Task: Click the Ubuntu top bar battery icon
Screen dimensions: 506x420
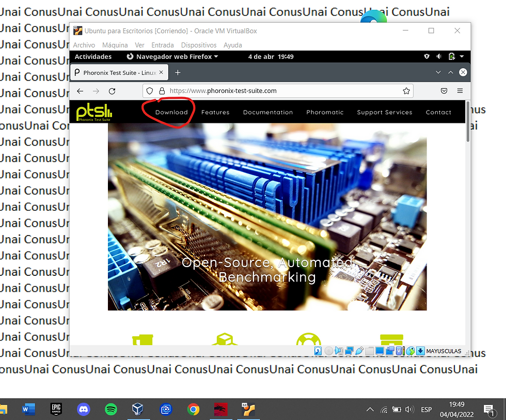Action: tap(451, 56)
